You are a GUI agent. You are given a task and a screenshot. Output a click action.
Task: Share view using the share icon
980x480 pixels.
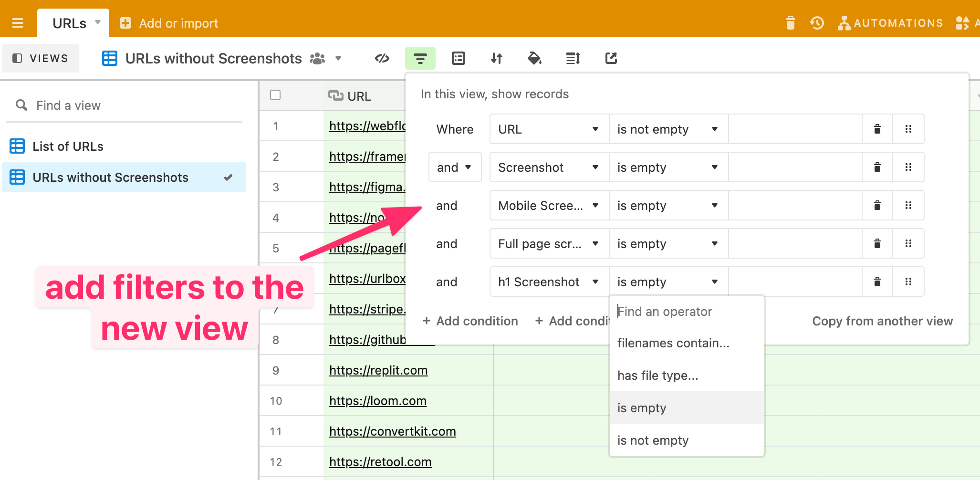pos(611,58)
